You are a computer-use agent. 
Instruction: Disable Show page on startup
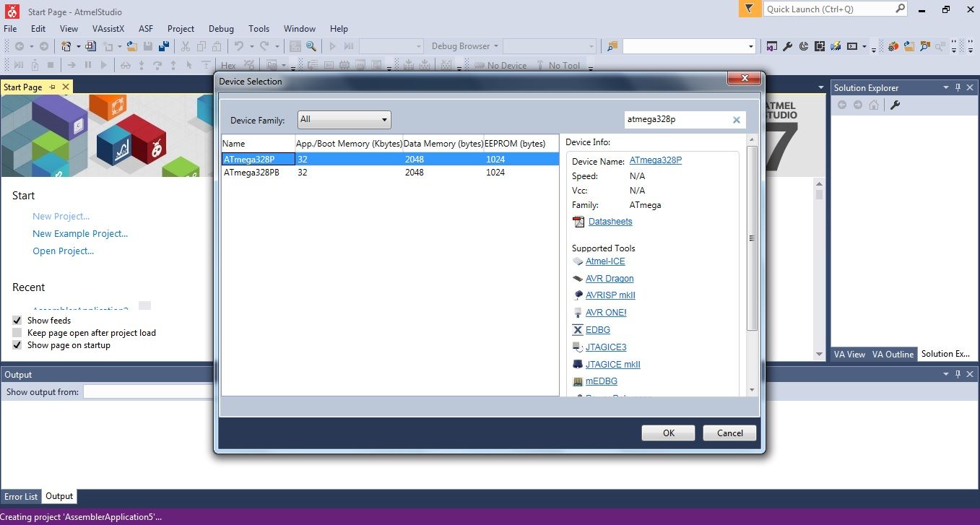pos(16,345)
